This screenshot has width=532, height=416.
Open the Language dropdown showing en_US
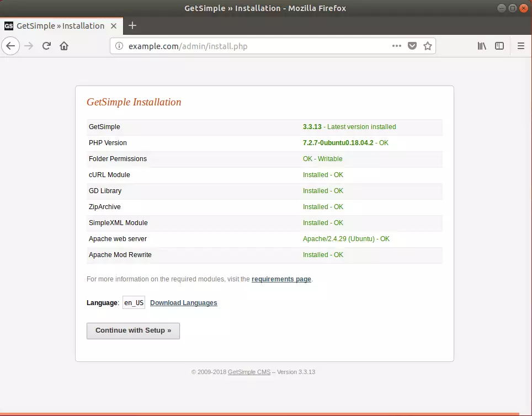pos(134,303)
